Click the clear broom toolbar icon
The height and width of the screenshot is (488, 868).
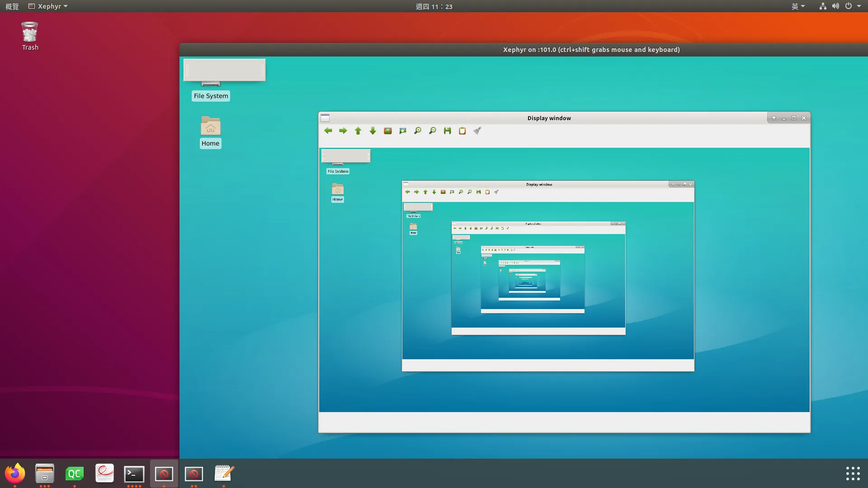pos(477,131)
